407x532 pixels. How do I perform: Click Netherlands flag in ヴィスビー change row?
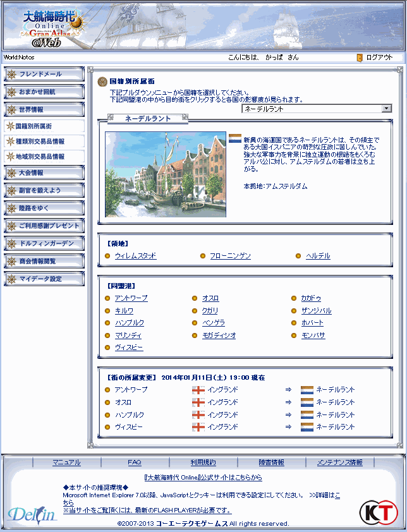307,427
